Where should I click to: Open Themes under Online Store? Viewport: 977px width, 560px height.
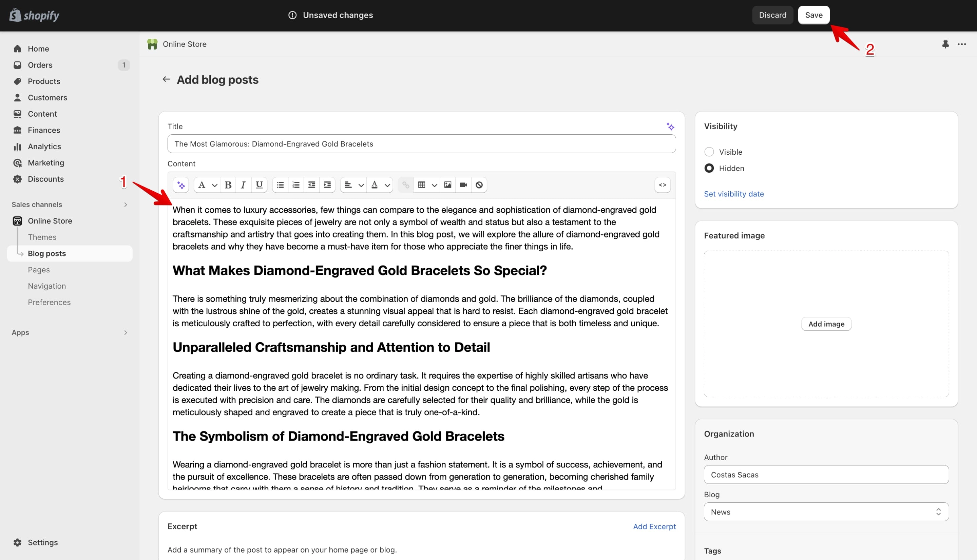[42, 237]
